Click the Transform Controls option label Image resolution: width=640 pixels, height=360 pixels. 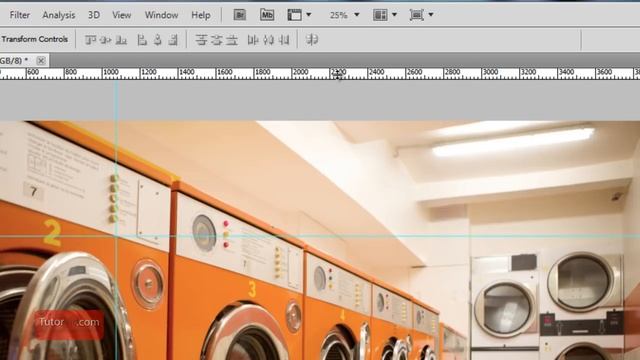click(35, 39)
